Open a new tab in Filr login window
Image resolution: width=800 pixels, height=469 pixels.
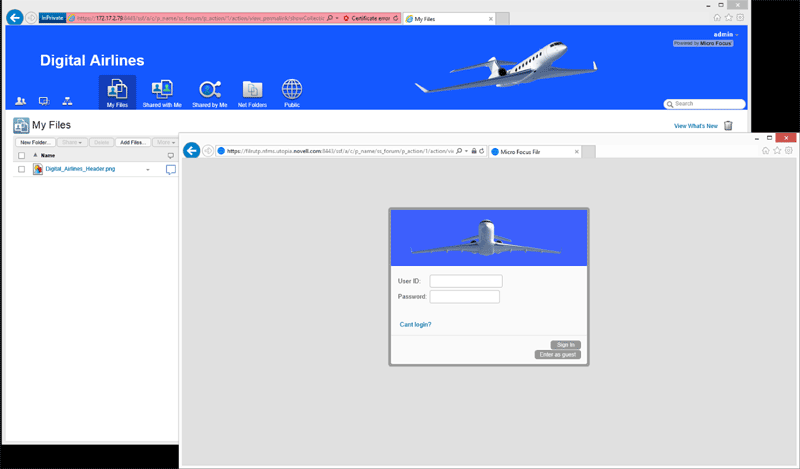589,152
